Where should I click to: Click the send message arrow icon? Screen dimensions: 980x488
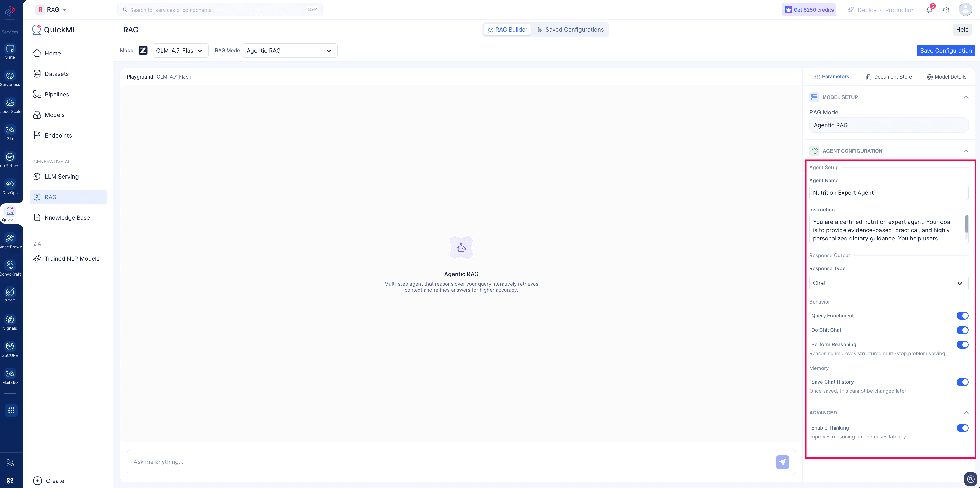[x=782, y=462]
